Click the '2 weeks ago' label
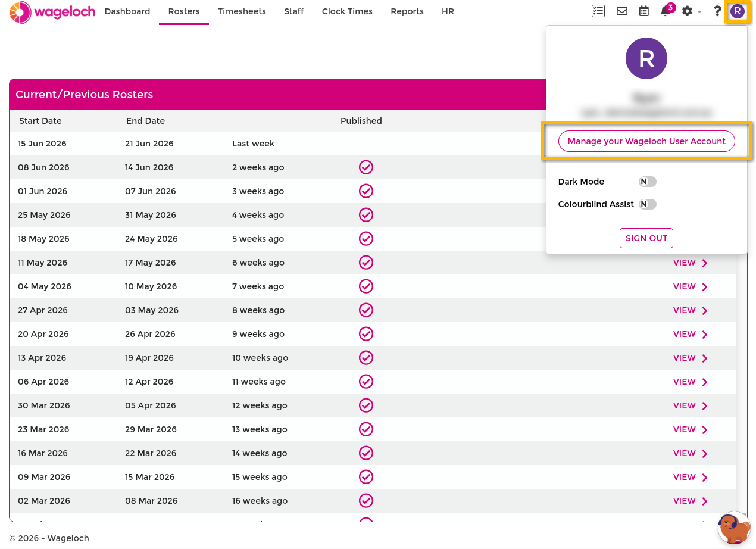The width and height of the screenshot is (756, 549). pos(258,167)
